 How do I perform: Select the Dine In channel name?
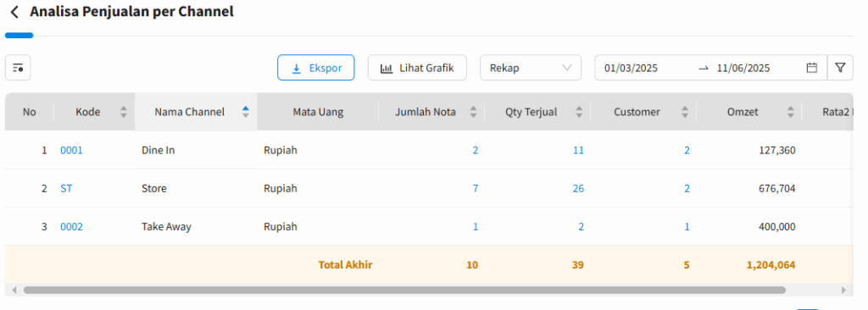coord(159,150)
